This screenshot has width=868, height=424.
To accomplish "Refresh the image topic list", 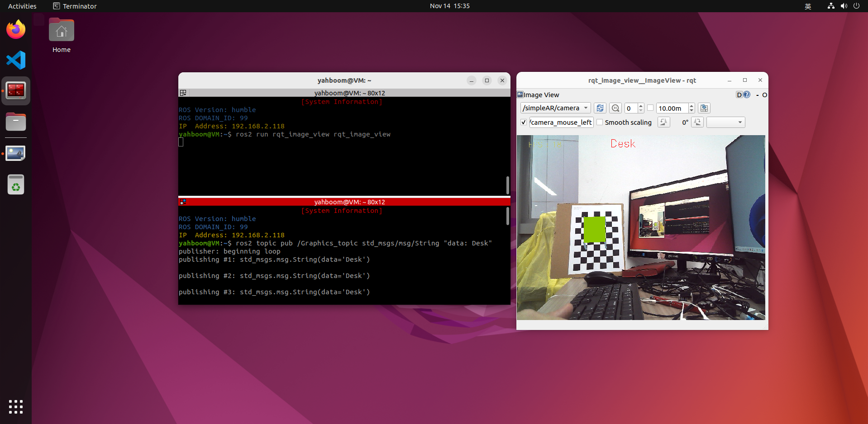I will 600,108.
